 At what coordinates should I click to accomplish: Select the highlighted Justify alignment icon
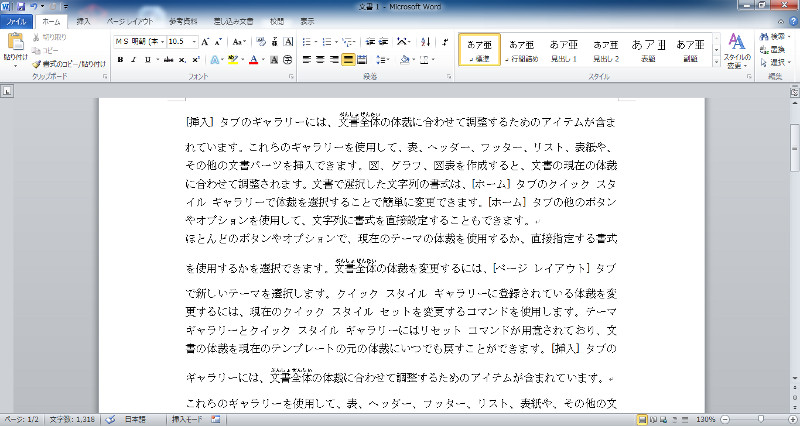pyautogui.click(x=348, y=60)
